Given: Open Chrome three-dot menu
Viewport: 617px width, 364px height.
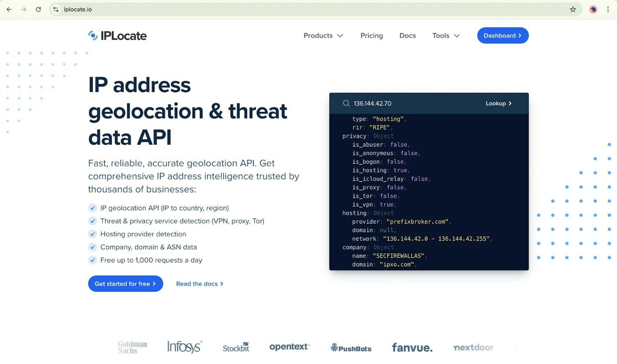Looking at the screenshot, I should point(608,9).
